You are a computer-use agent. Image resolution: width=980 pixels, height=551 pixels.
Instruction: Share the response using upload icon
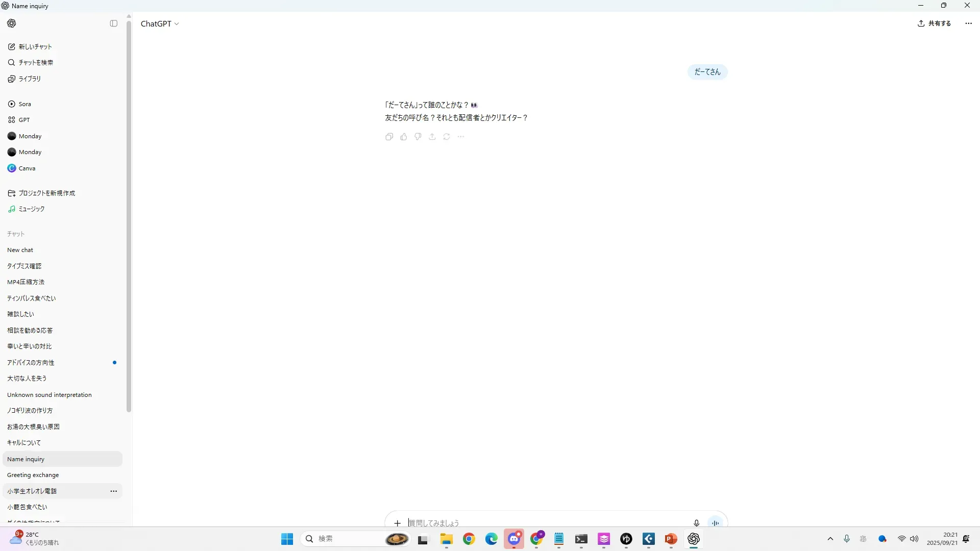[x=432, y=137]
